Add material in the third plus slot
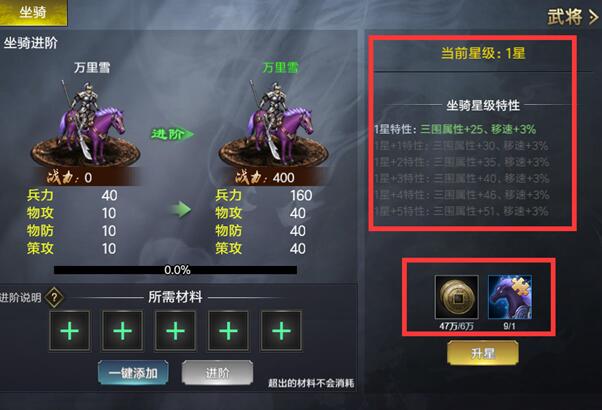 coord(175,331)
